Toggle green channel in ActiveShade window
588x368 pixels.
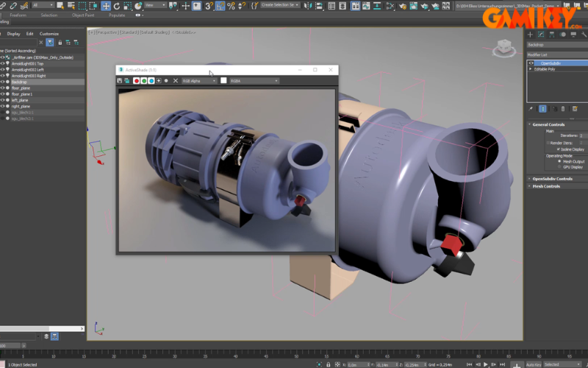(144, 81)
